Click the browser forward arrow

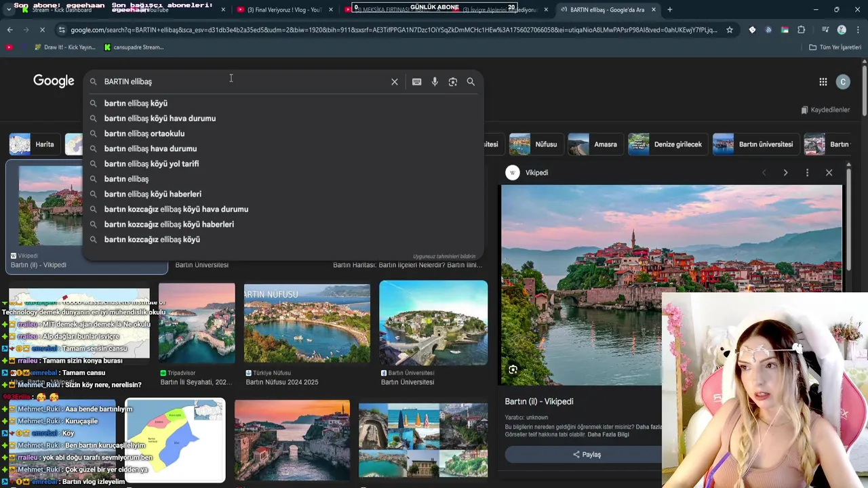pos(25,30)
